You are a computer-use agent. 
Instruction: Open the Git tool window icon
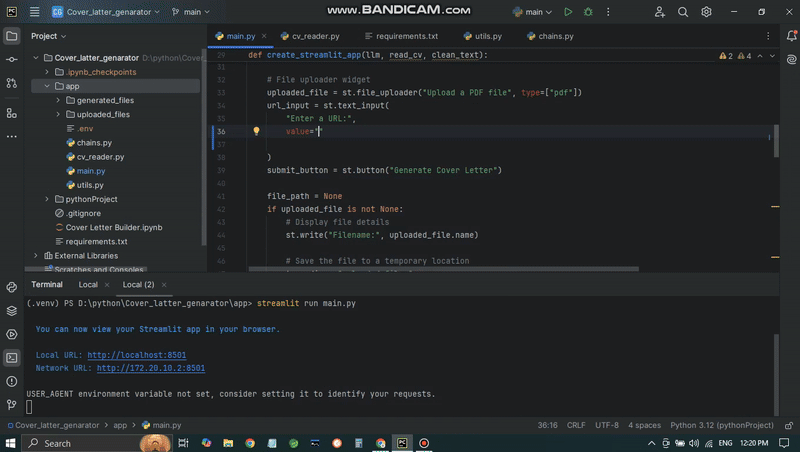click(12, 405)
